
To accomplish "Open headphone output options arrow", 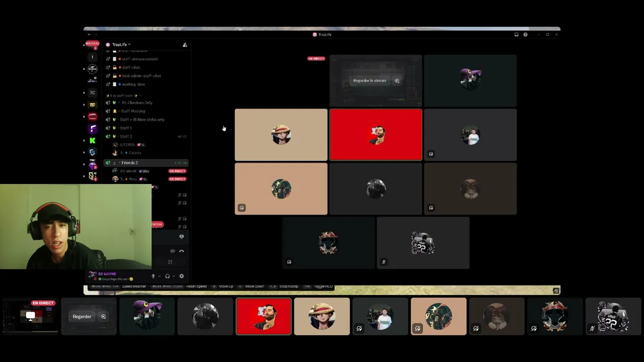I will pyautogui.click(x=174, y=276).
